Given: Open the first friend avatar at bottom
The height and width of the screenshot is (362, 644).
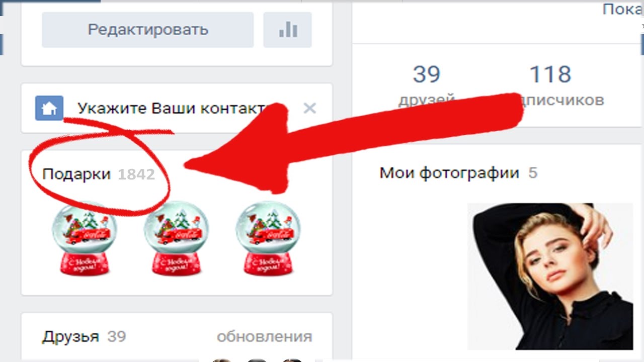Looking at the screenshot, I should [221, 360].
